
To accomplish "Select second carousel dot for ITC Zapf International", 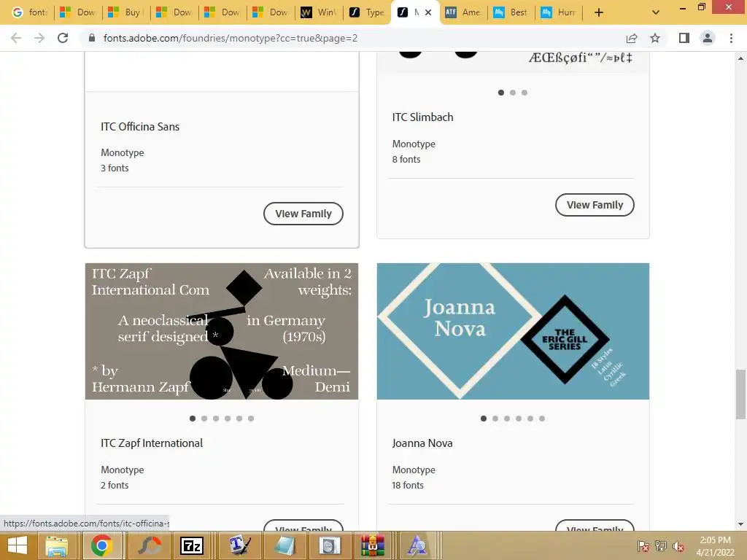I will click(x=204, y=419).
